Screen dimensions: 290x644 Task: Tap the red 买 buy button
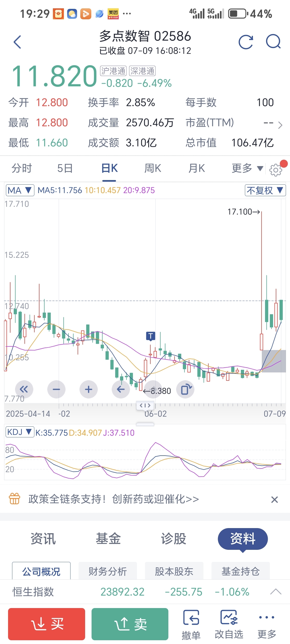tap(46, 624)
